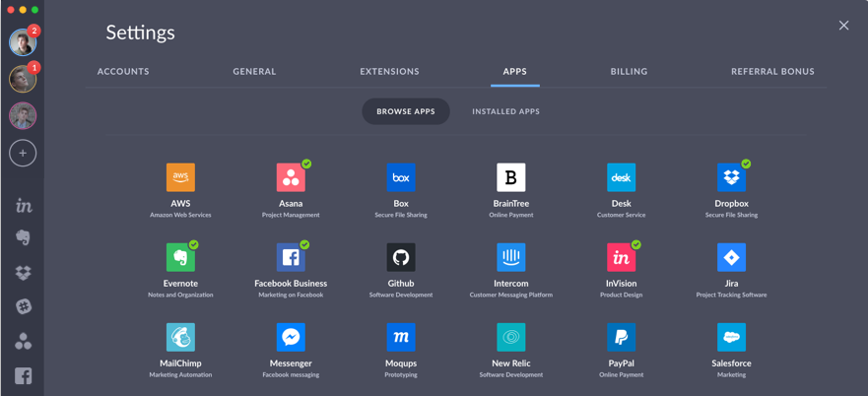This screenshot has width=868, height=396.
Task: Open the Extensions tab
Action: tap(389, 72)
